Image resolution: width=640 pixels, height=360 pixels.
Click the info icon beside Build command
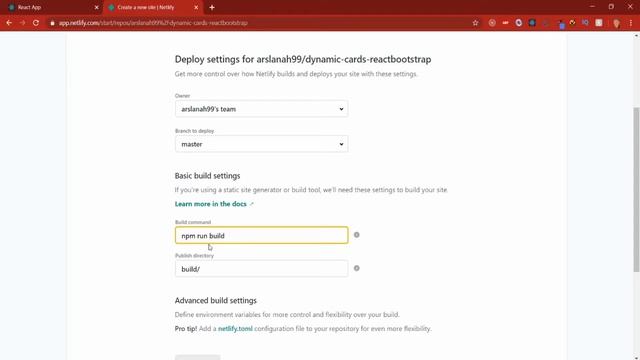click(x=356, y=235)
